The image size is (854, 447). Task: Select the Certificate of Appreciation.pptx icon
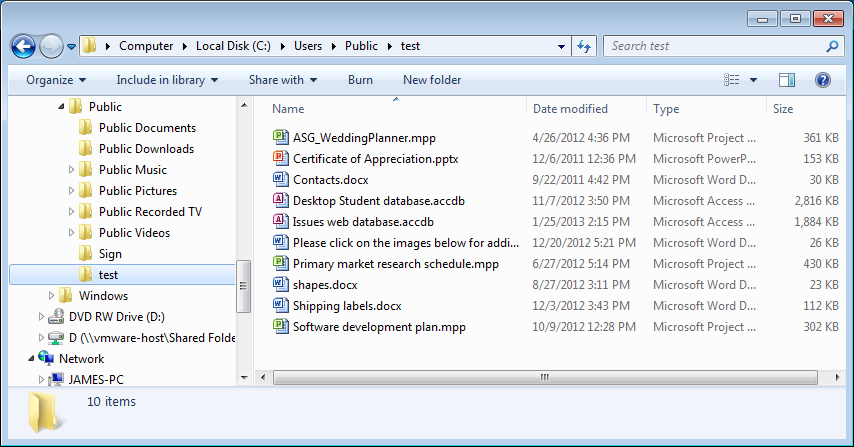[x=280, y=158]
